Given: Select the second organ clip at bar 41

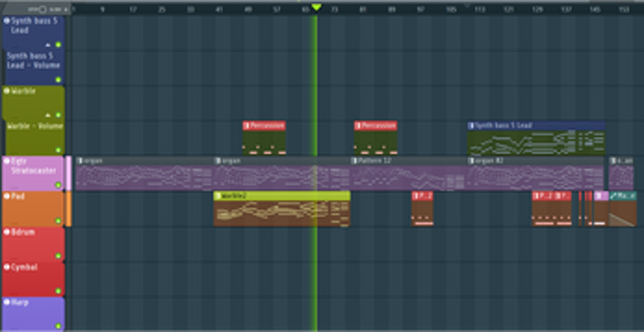Looking at the screenshot, I should [282, 173].
